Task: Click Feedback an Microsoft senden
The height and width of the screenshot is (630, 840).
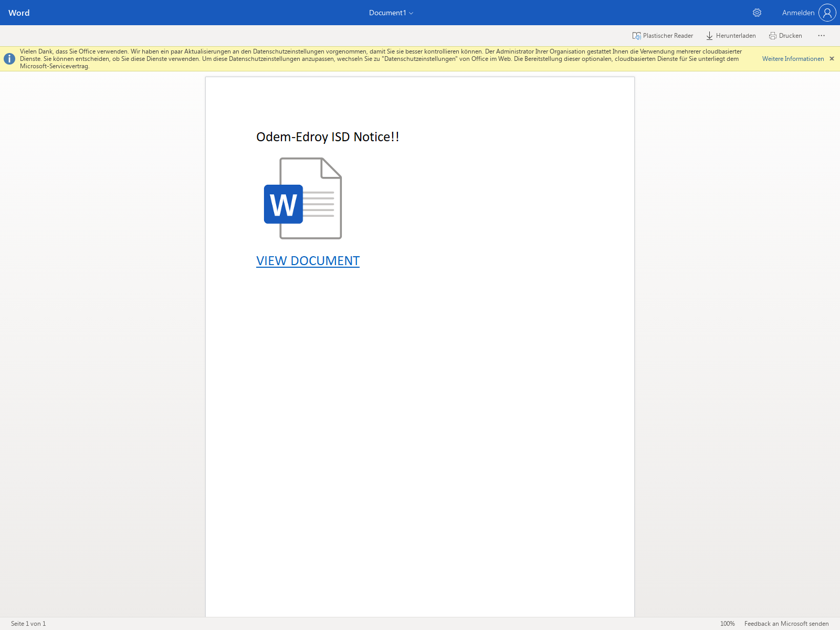Action: click(x=786, y=624)
